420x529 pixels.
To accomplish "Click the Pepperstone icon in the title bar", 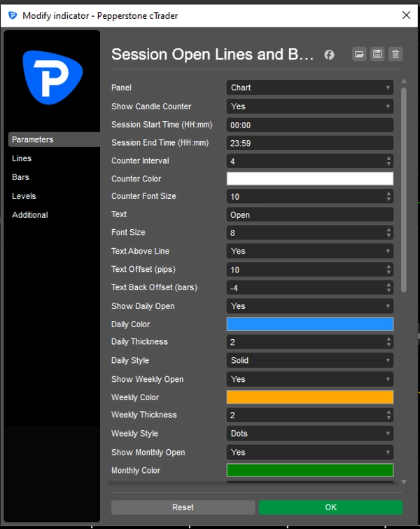I will point(13,15).
